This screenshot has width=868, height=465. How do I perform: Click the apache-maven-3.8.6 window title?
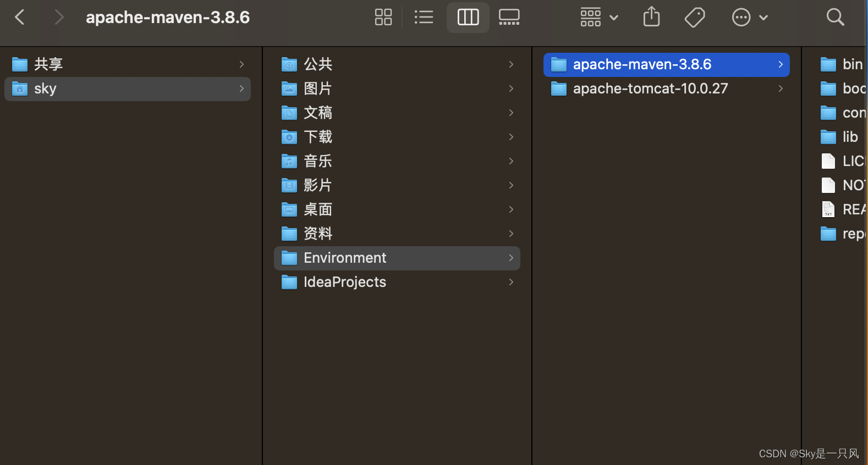point(168,18)
